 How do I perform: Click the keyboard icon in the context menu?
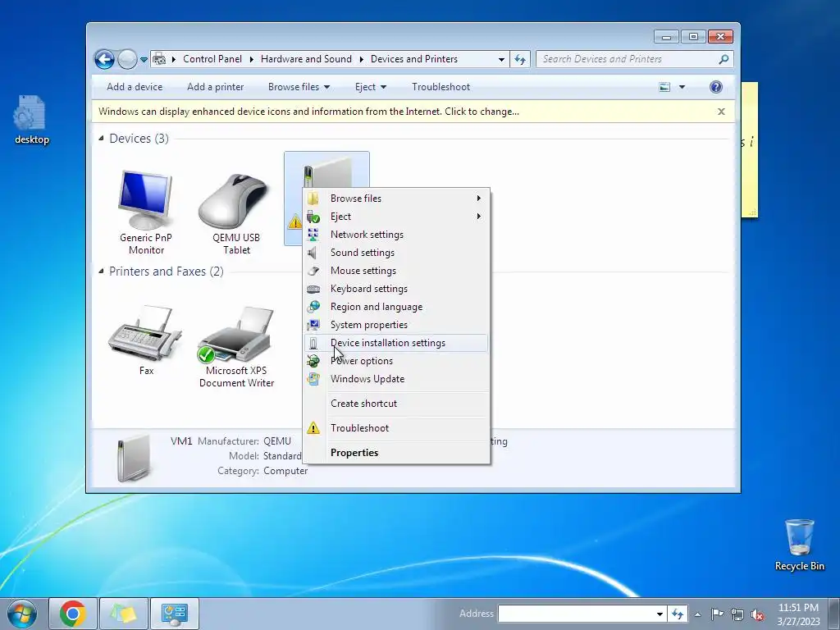[x=313, y=289]
